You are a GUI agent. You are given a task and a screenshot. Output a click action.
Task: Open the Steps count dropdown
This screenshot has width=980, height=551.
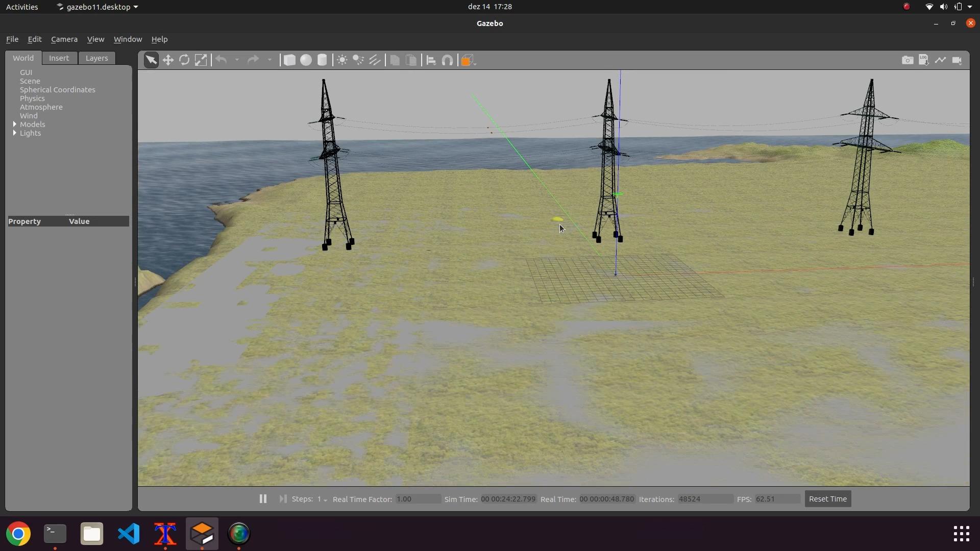point(322,499)
